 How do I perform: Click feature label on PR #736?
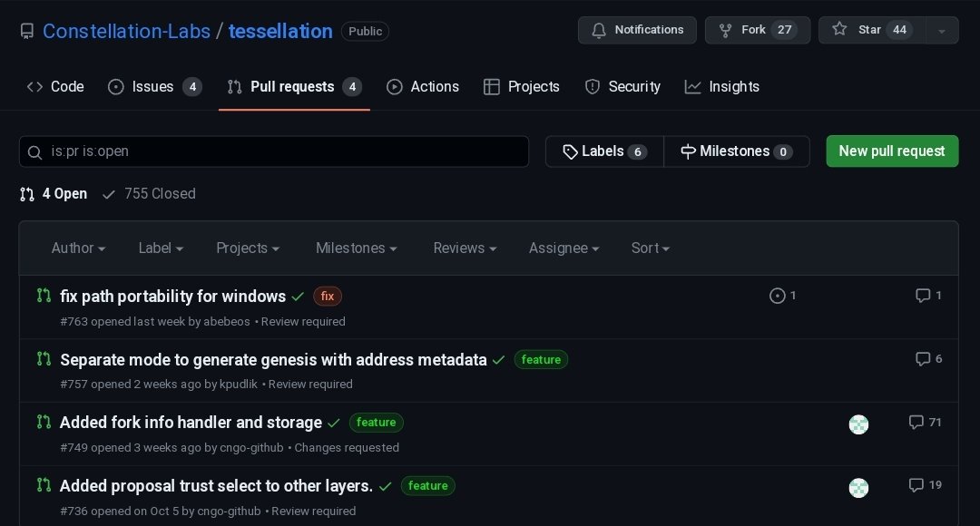click(x=428, y=486)
